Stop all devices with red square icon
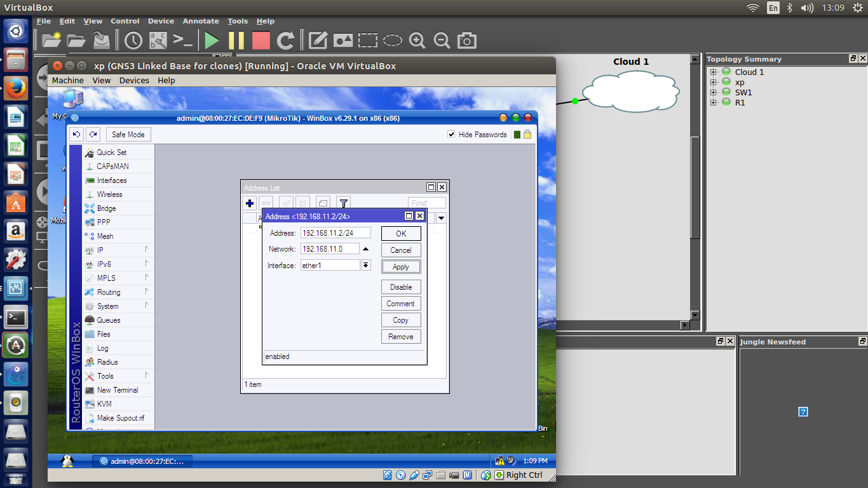This screenshot has height=488, width=868. [x=261, y=41]
